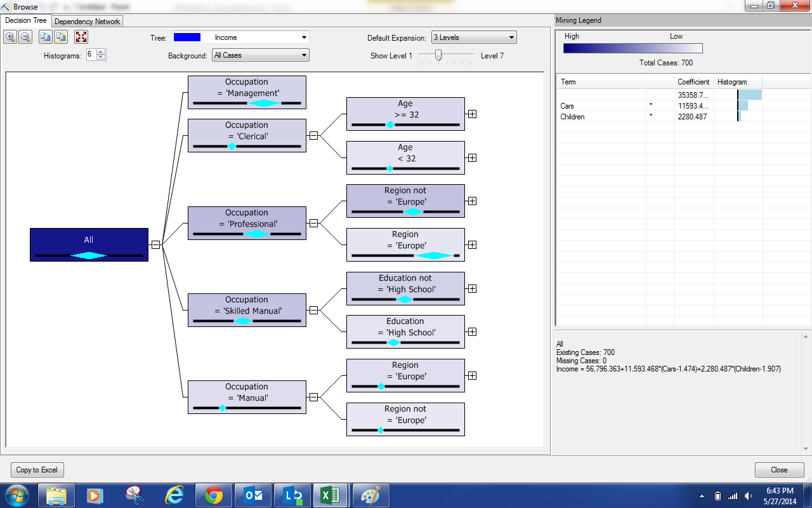812x508 pixels.
Task: Collapse the Occupation = 'Clerical' branch
Action: pos(313,135)
